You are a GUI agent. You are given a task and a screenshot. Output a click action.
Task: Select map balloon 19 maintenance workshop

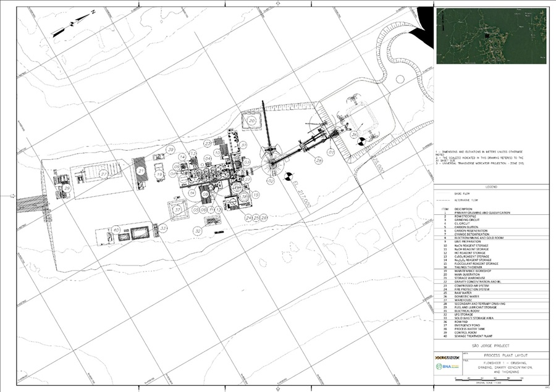click(159, 174)
